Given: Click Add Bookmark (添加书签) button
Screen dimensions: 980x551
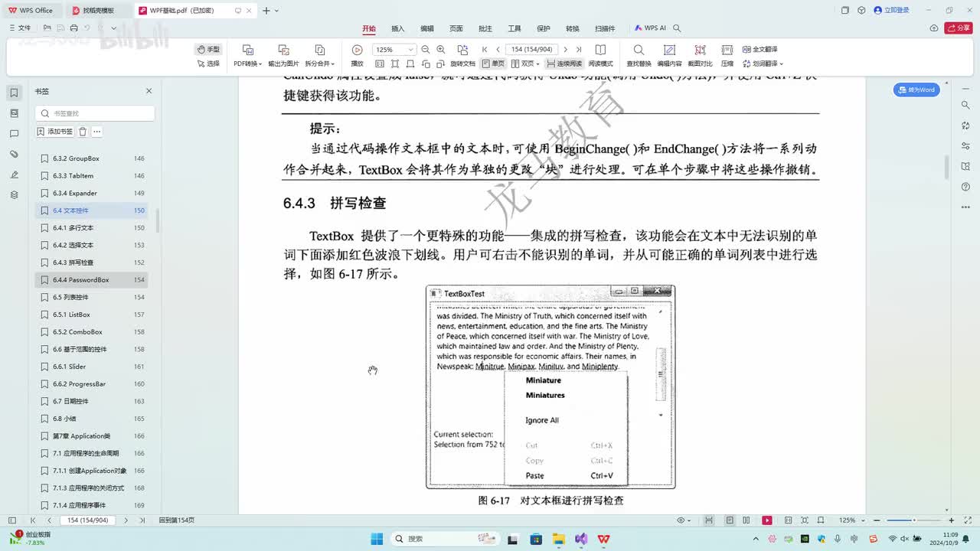Looking at the screenshot, I should (x=55, y=132).
